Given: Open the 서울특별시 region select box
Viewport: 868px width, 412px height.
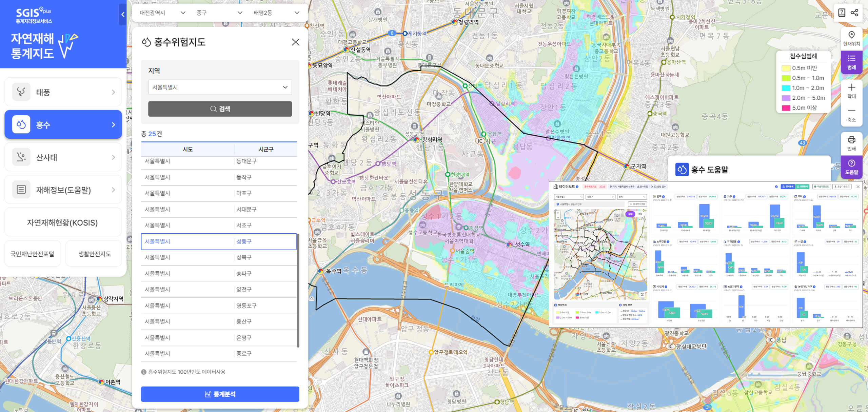Looking at the screenshot, I should click(x=220, y=87).
